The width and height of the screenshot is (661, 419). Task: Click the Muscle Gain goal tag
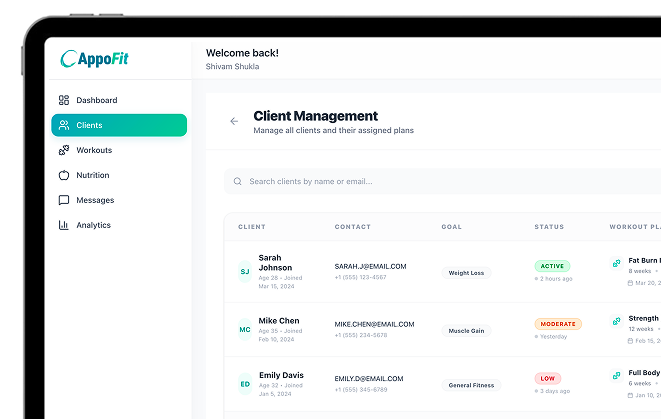(x=466, y=330)
